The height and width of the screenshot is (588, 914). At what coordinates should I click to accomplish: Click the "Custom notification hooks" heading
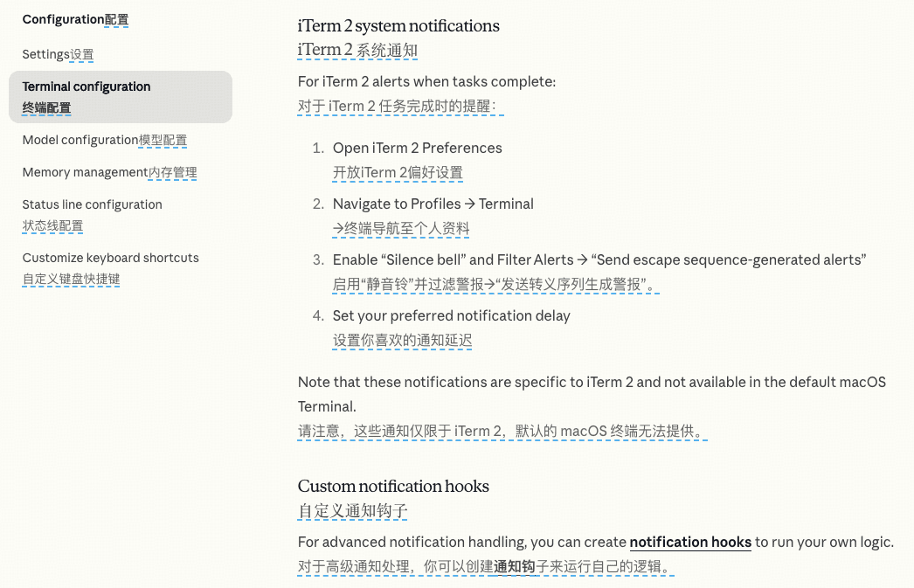coord(393,486)
